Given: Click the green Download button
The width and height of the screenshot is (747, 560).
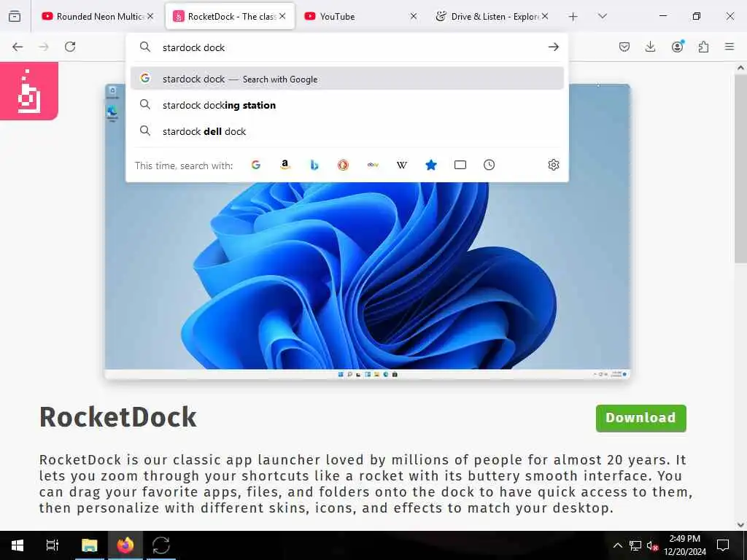Looking at the screenshot, I should coord(640,418).
